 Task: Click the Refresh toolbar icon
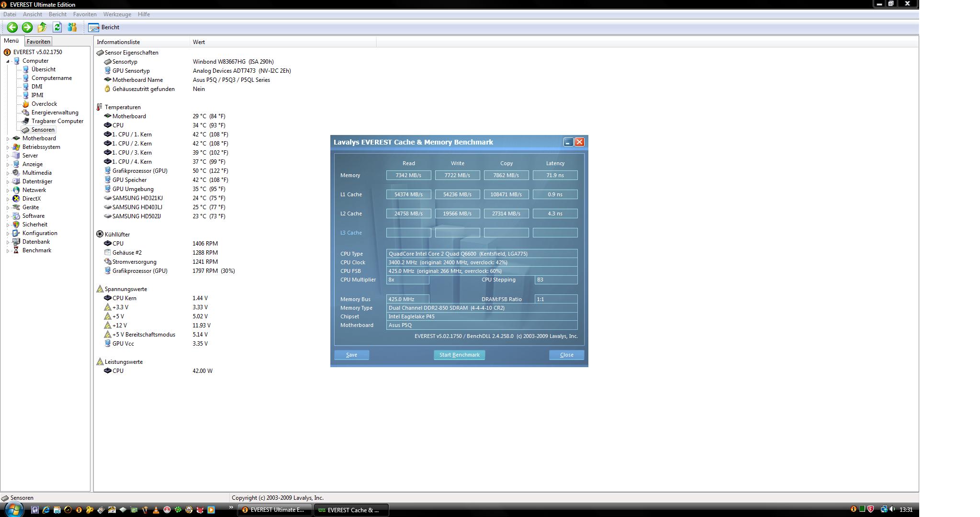pos(57,27)
